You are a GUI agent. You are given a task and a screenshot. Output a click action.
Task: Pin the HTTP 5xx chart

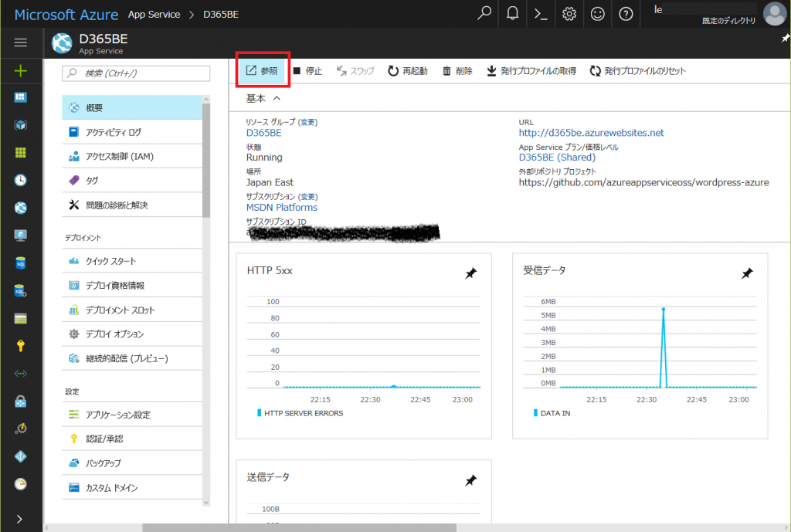point(470,273)
